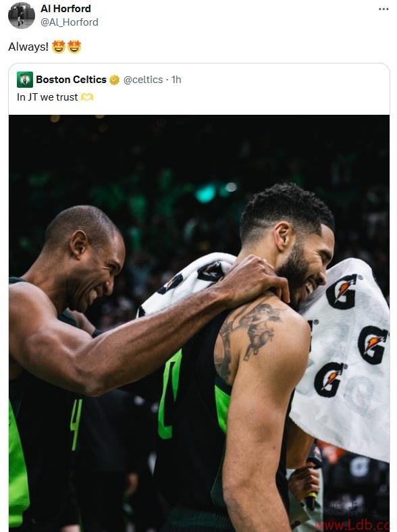Click the green jersey number on left player

coord(76,424)
